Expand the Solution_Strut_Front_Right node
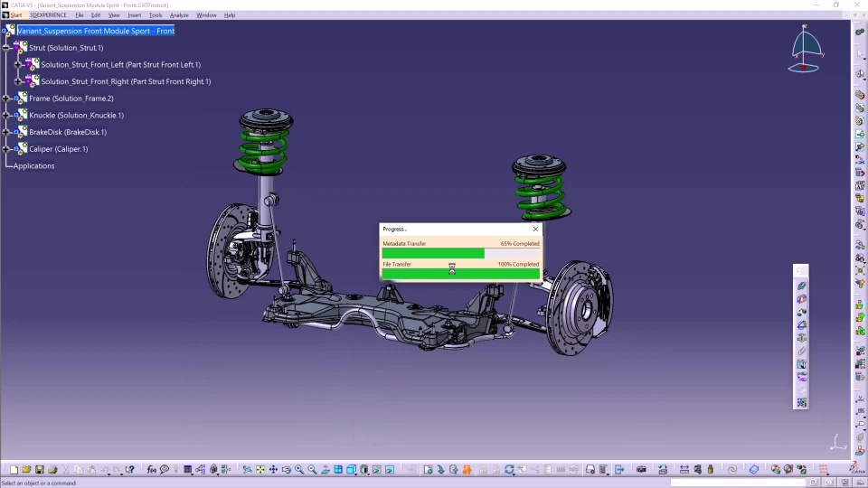868x488 pixels. 18,81
